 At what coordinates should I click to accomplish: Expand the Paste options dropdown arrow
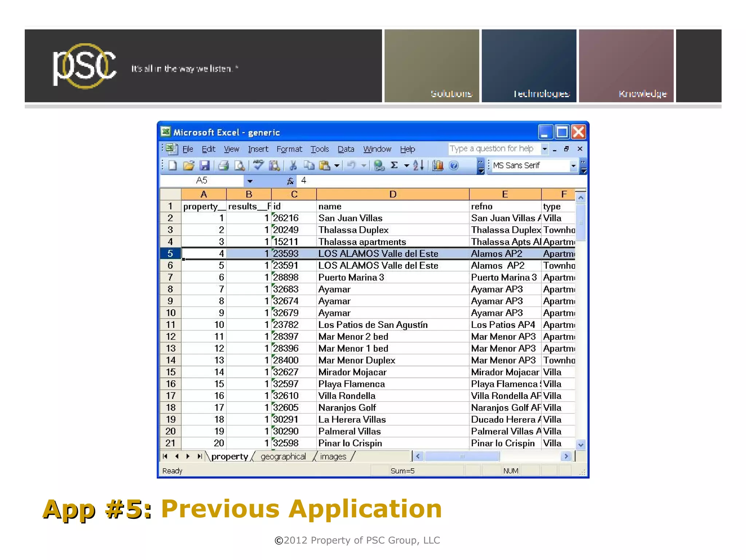point(337,166)
